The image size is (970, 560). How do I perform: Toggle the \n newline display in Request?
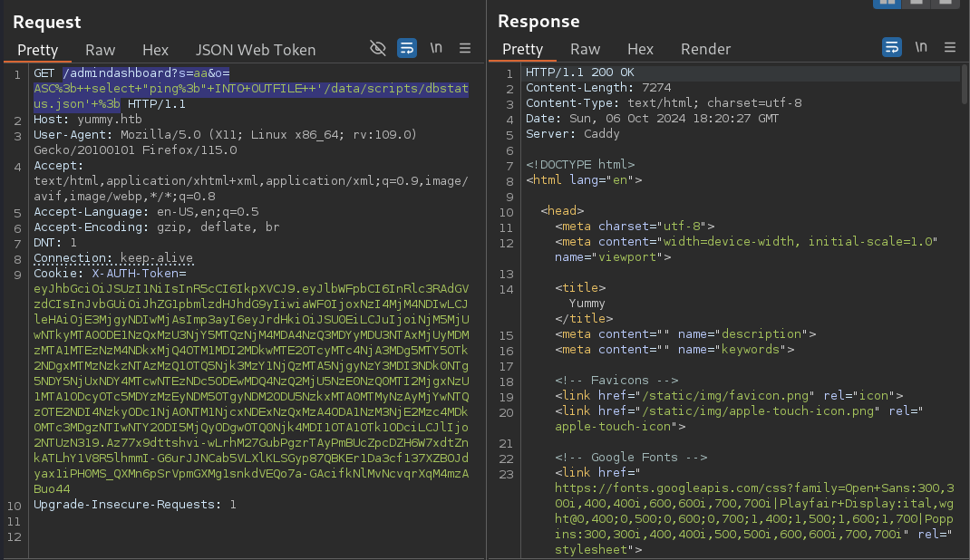pos(436,48)
